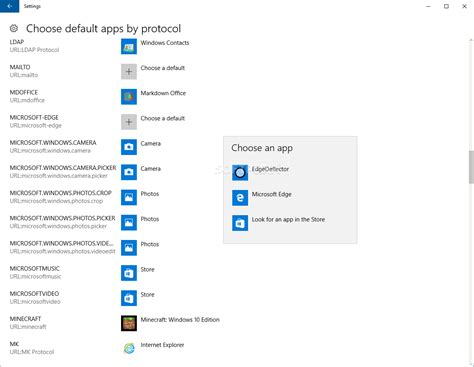Screen dimensions: 474x367
Task: Click Photos icon for PHOTOS.PICKER row
Action: pos(129,222)
